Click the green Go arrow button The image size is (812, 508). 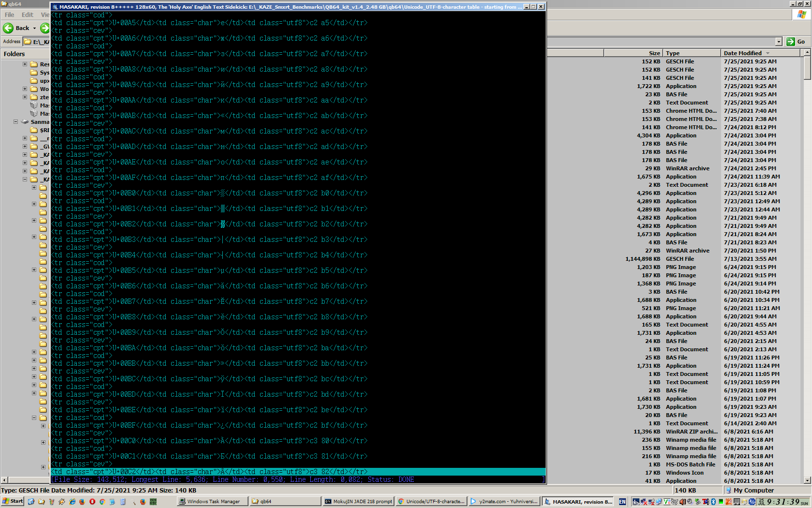pos(791,42)
